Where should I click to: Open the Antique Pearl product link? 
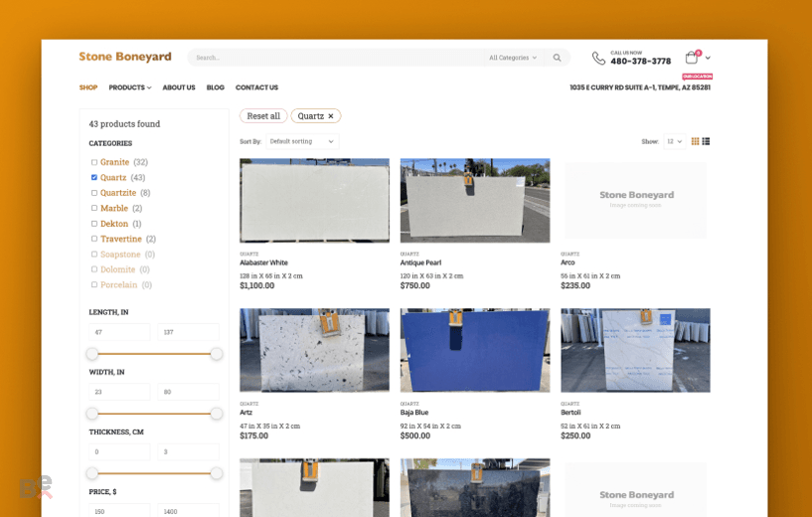[x=420, y=262]
